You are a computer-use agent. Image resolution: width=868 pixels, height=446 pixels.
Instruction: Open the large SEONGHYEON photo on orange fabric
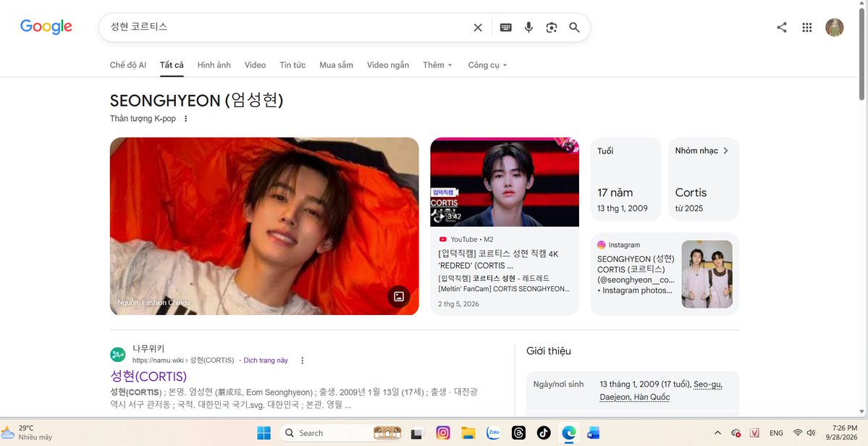(x=264, y=226)
